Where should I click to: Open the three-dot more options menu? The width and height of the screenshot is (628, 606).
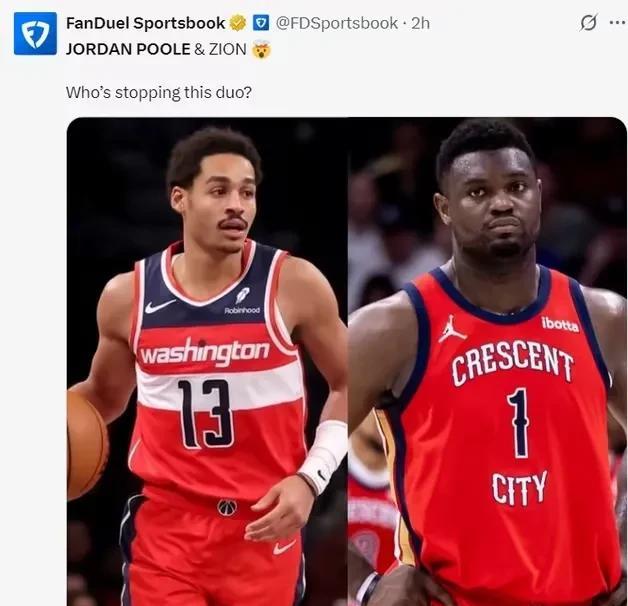coord(617,23)
